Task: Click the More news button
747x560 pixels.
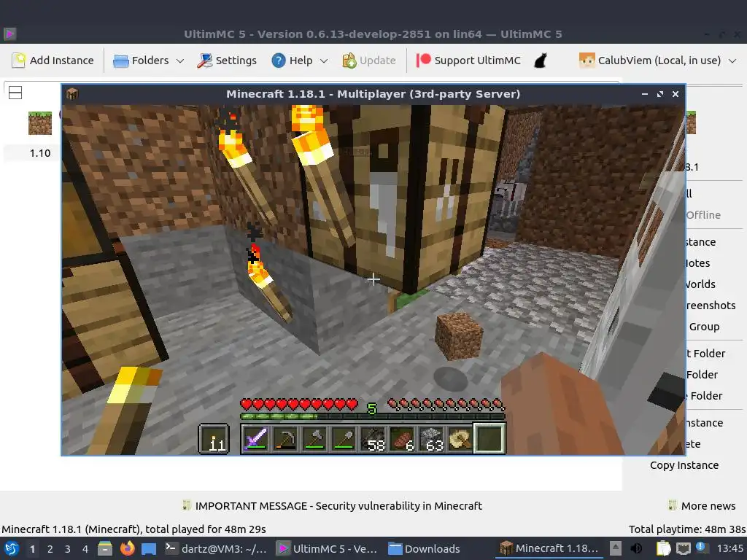Action: (x=702, y=506)
